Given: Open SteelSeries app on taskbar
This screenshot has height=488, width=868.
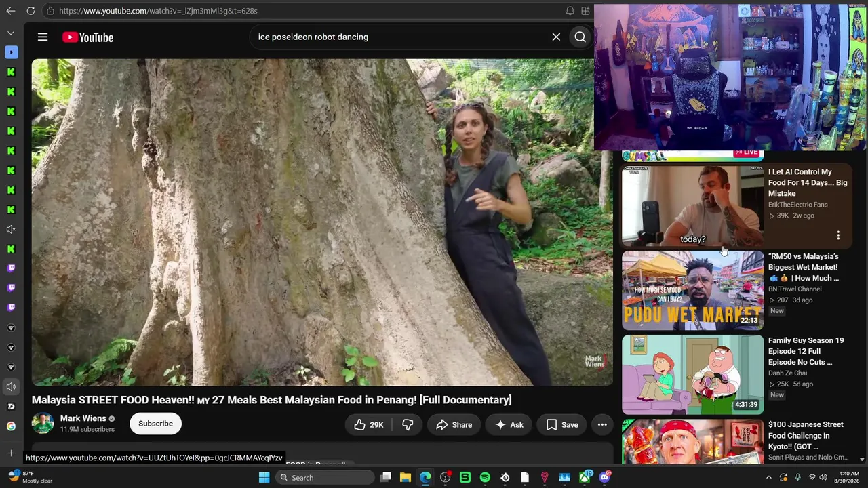Looking at the screenshot, I should tap(505, 478).
